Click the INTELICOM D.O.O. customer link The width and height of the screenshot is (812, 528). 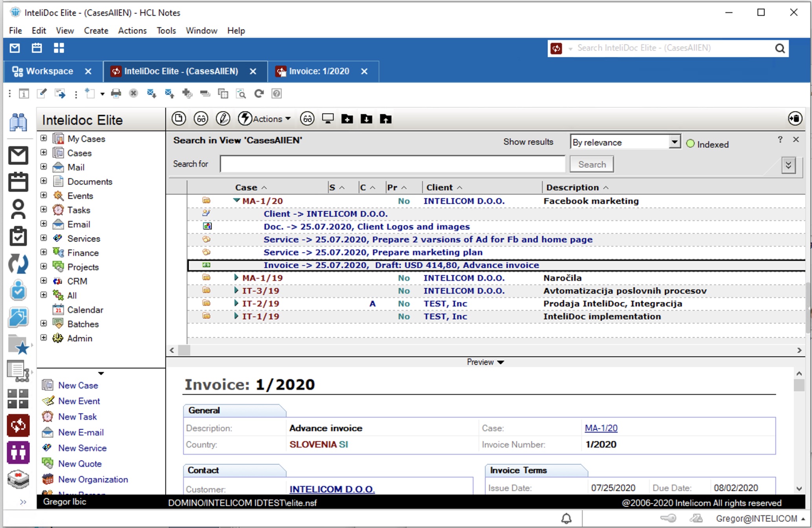coord(333,488)
